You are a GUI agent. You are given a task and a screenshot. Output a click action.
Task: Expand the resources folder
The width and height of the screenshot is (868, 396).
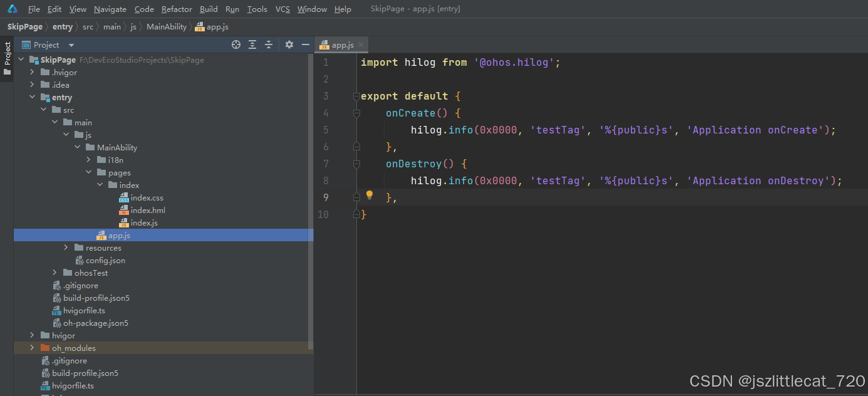click(66, 248)
